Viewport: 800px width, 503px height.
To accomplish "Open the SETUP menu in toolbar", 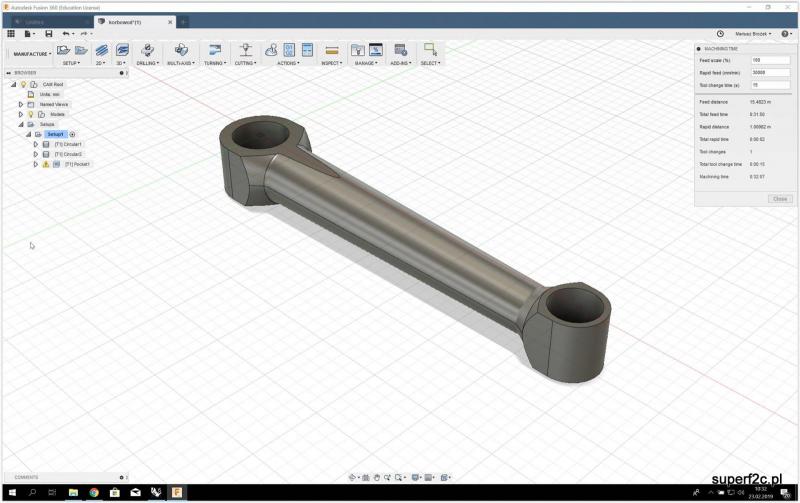I will pyautogui.click(x=71, y=63).
